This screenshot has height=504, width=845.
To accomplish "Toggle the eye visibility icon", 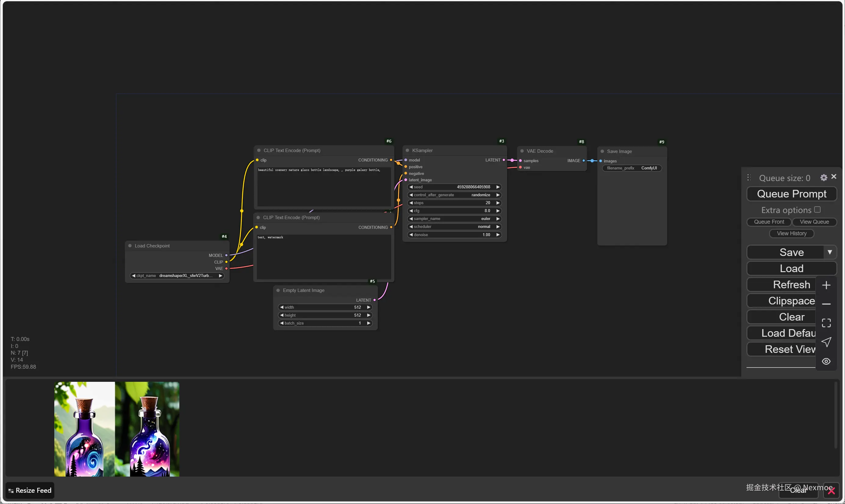I will 826,361.
